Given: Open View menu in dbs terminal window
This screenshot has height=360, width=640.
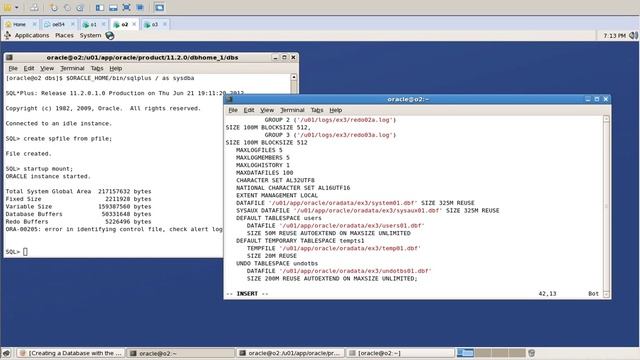Looking at the screenshot, I should pyautogui.click(x=47, y=68).
